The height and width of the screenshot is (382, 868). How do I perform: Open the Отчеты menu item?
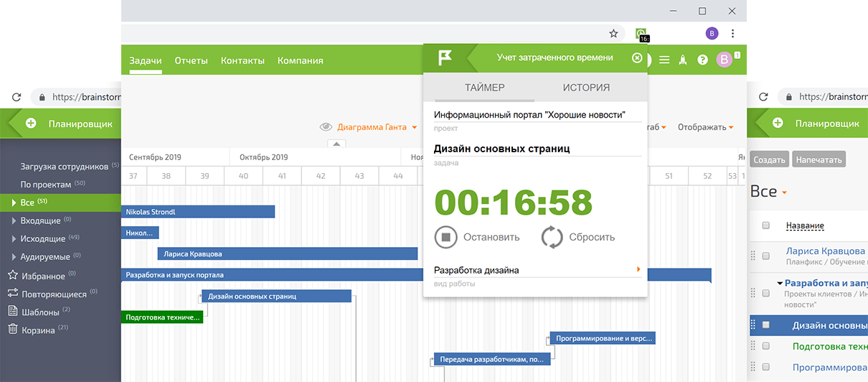pos(191,61)
